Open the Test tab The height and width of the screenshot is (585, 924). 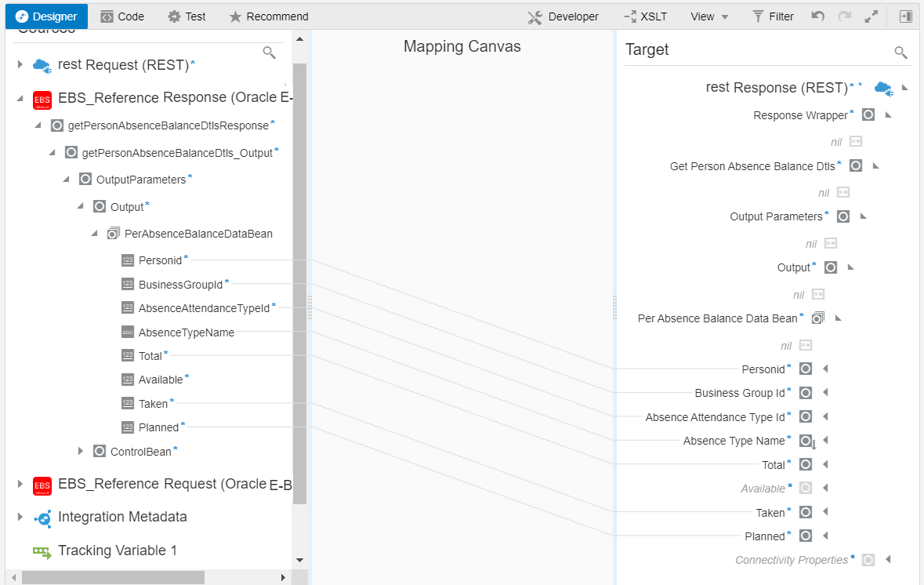(187, 16)
